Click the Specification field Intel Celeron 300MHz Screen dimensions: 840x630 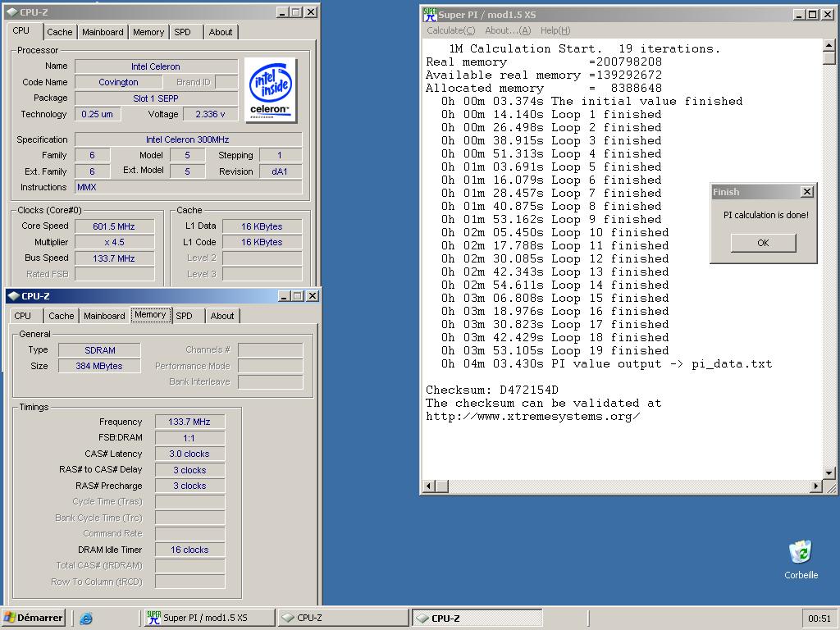(188, 139)
